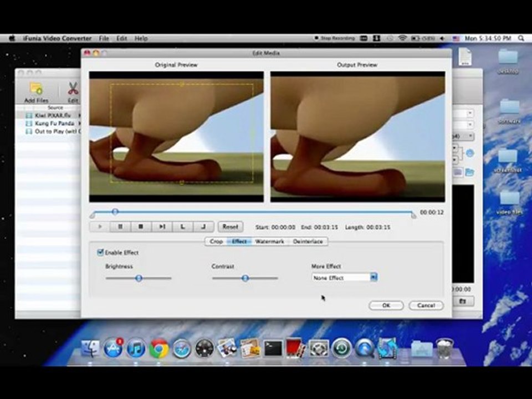532x399 pixels.
Task: Click the top crop handle in Original Preview
Action: (x=182, y=84)
